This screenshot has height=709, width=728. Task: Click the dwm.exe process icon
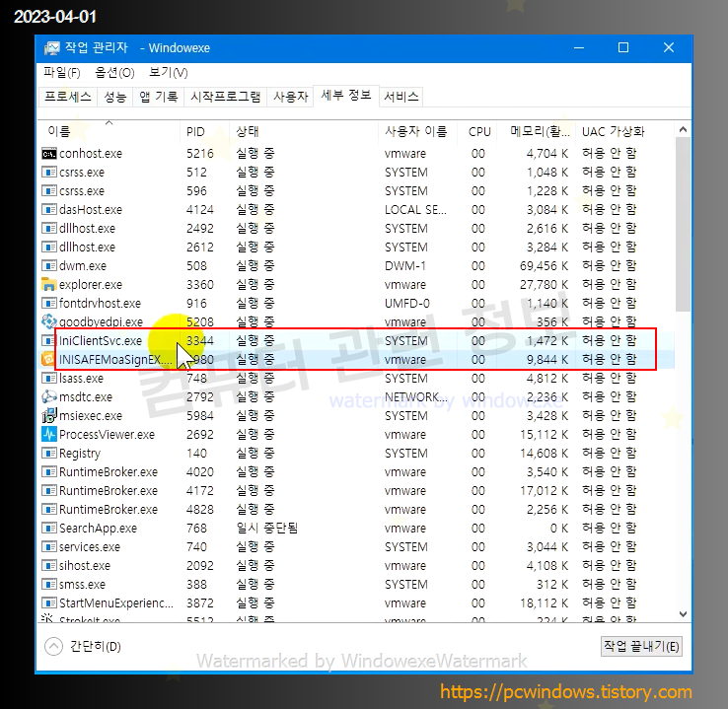pyautogui.click(x=48, y=266)
